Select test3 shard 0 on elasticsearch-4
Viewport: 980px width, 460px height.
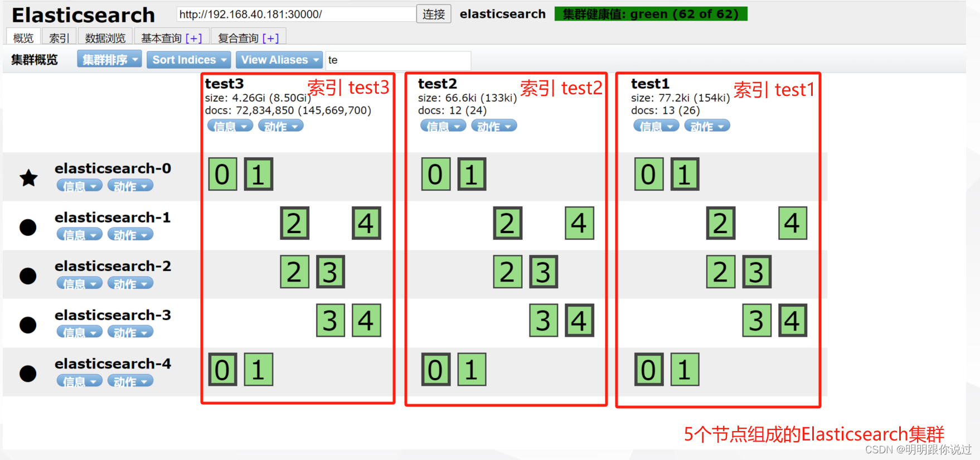point(222,369)
